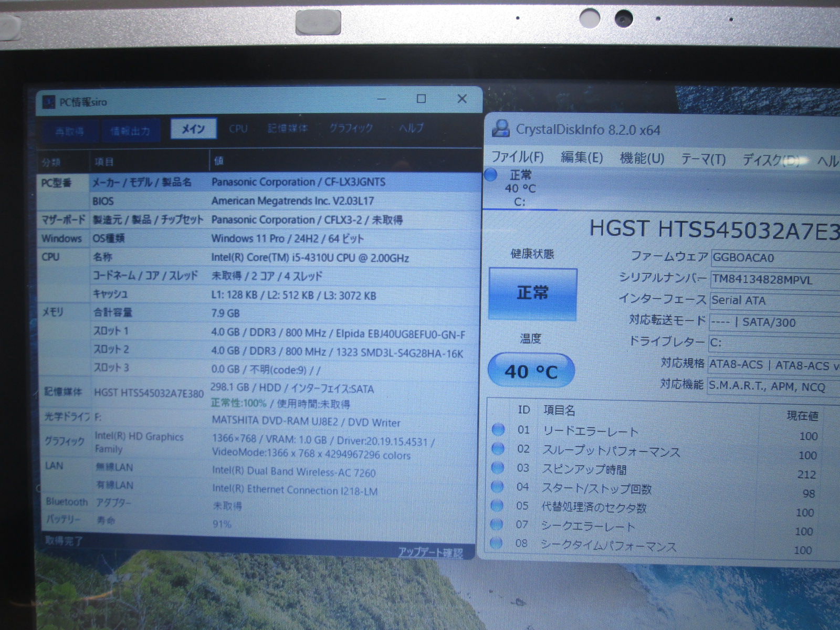The height and width of the screenshot is (630, 840).
Task: Open the ヘルプ tab in PC情報siro
Action: 411,127
